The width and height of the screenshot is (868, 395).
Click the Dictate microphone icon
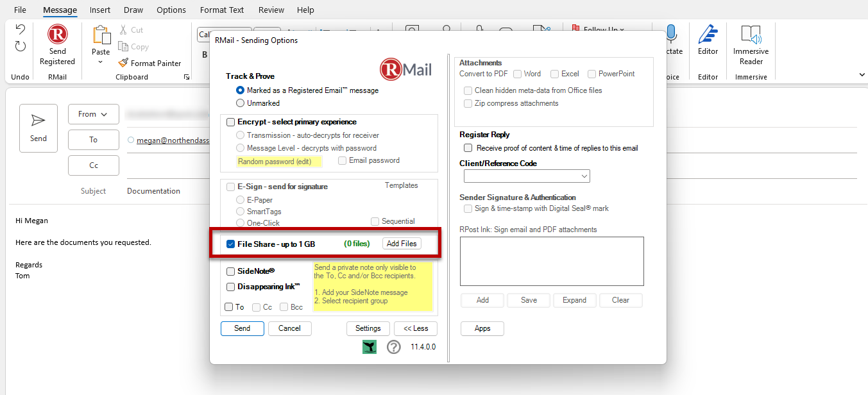[672, 35]
